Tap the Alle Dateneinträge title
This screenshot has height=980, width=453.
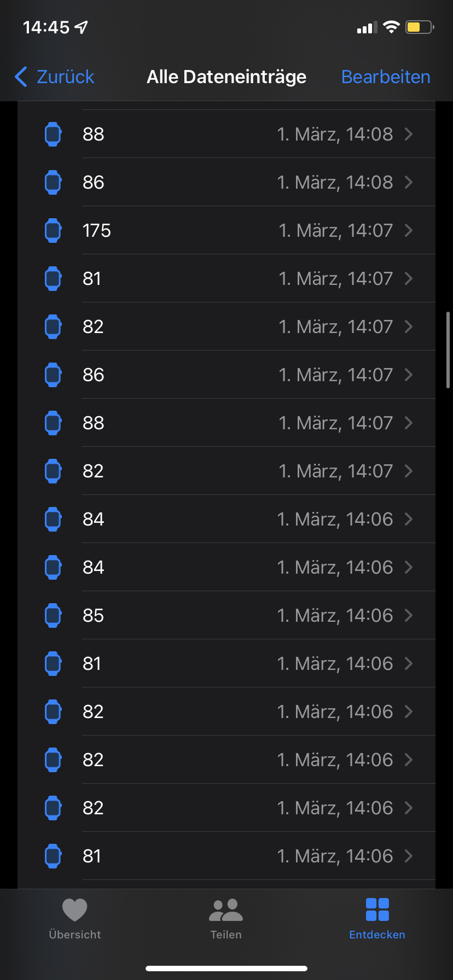point(226,77)
